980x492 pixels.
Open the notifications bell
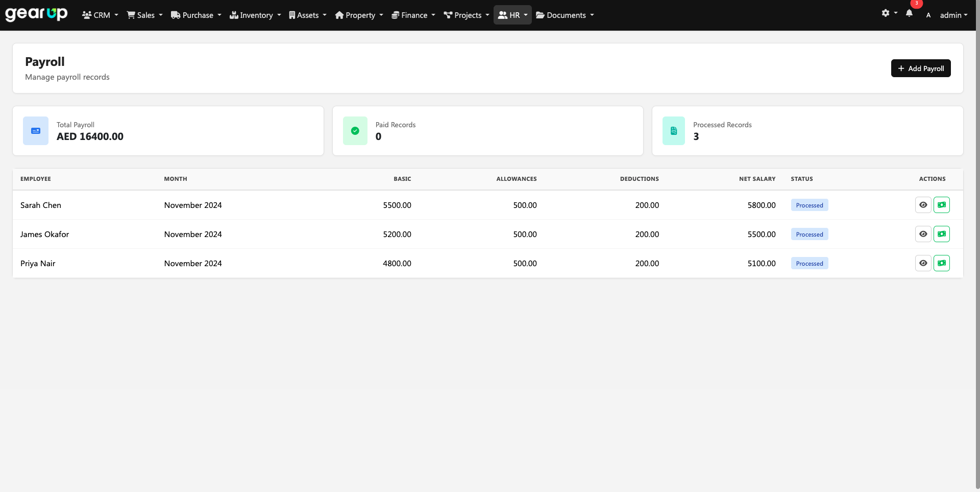click(x=909, y=13)
